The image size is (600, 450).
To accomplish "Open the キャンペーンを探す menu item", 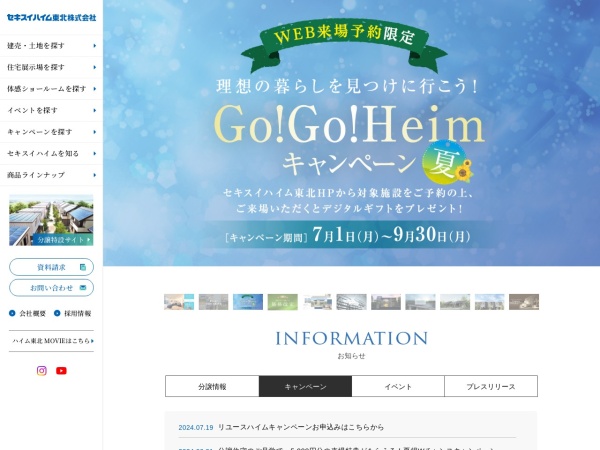I will (51, 132).
